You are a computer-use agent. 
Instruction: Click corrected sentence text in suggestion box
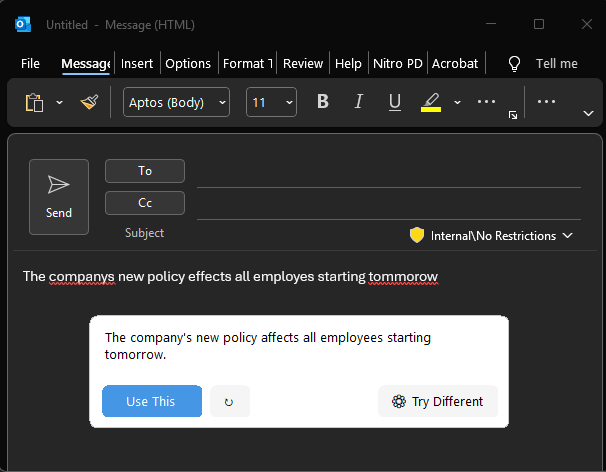click(x=267, y=346)
